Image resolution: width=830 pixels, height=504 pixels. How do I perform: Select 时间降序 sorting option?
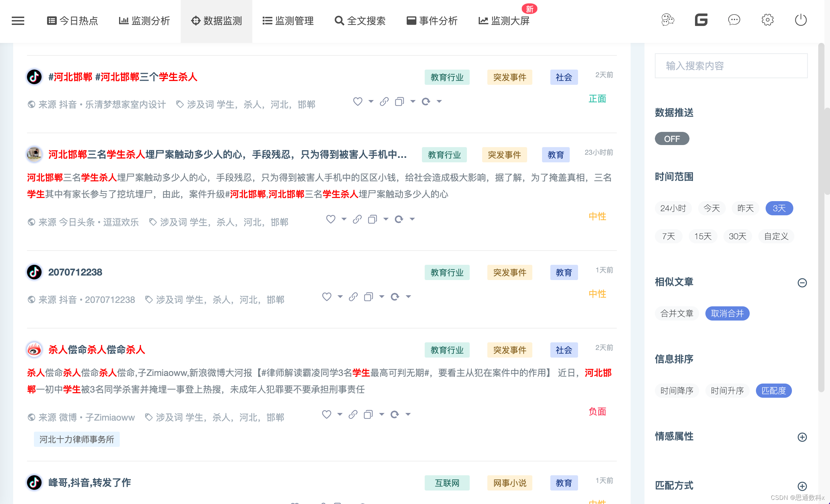tap(677, 391)
